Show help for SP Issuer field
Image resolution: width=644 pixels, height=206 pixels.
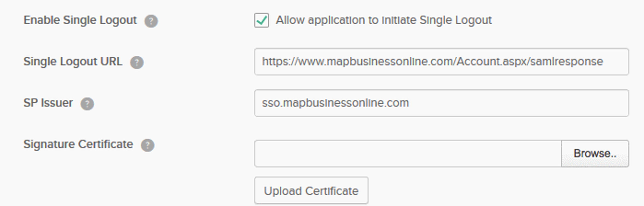(x=87, y=104)
